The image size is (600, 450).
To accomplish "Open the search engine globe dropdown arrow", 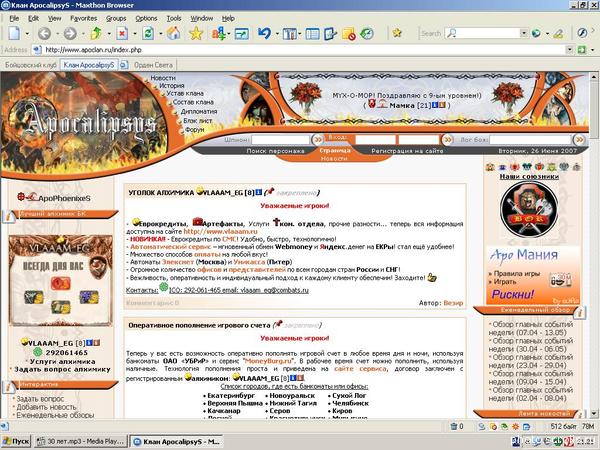I will [x=547, y=34].
